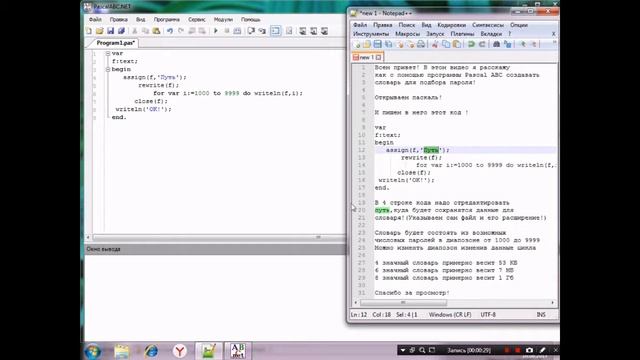640x360 pixels.
Task: Open Синтаксисы menu in Notepad++
Action: (x=488, y=25)
